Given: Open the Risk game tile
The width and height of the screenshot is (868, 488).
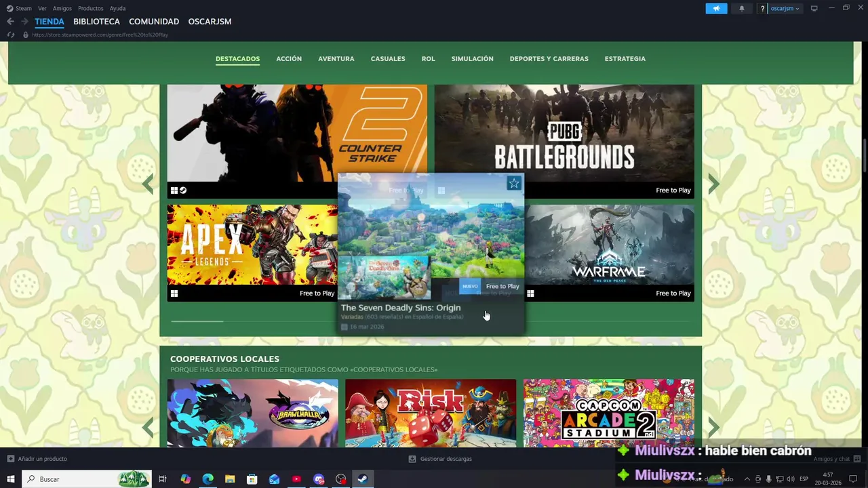Looking at the screenshot, I should [431, 413].
